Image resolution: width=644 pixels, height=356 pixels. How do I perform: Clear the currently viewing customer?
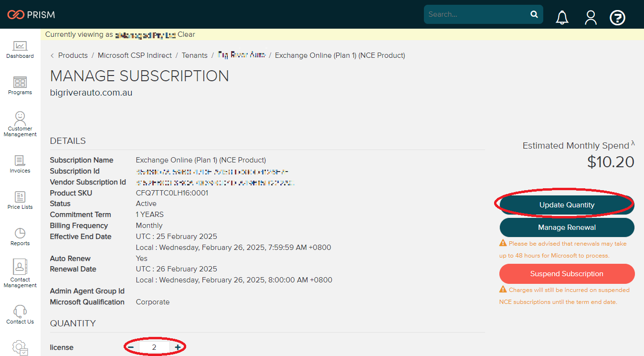tap(186, 34)
